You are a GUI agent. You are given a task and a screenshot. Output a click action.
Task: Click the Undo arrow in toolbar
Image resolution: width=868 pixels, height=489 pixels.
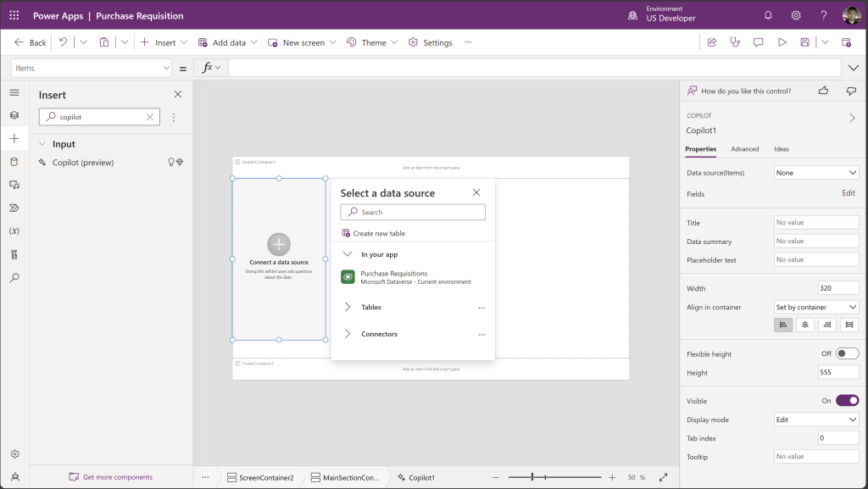click(63, 42)
